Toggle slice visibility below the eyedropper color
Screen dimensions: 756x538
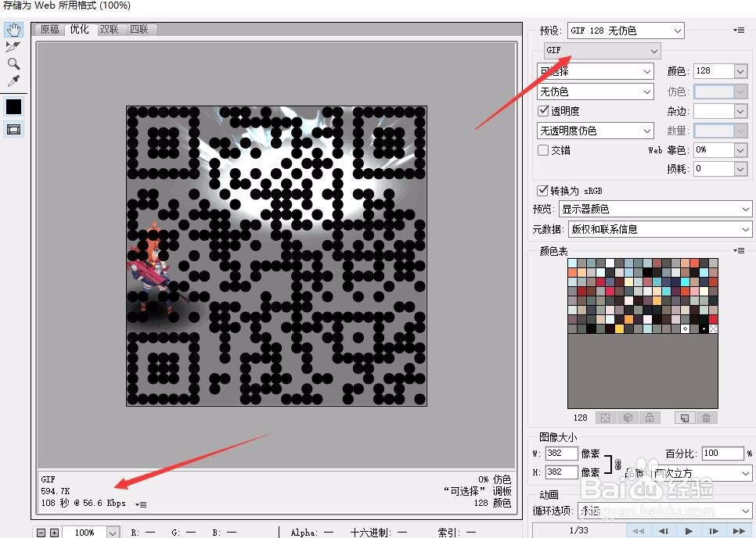pos(13,130)
